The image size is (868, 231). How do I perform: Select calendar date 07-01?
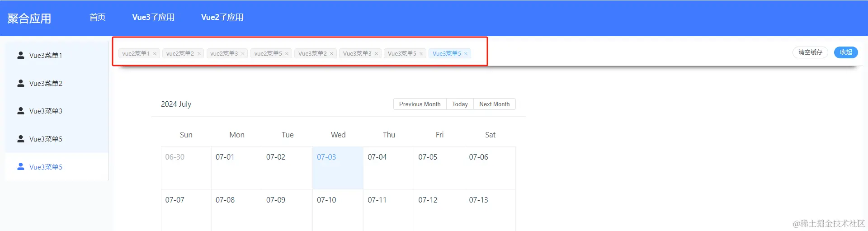point(236,168)
